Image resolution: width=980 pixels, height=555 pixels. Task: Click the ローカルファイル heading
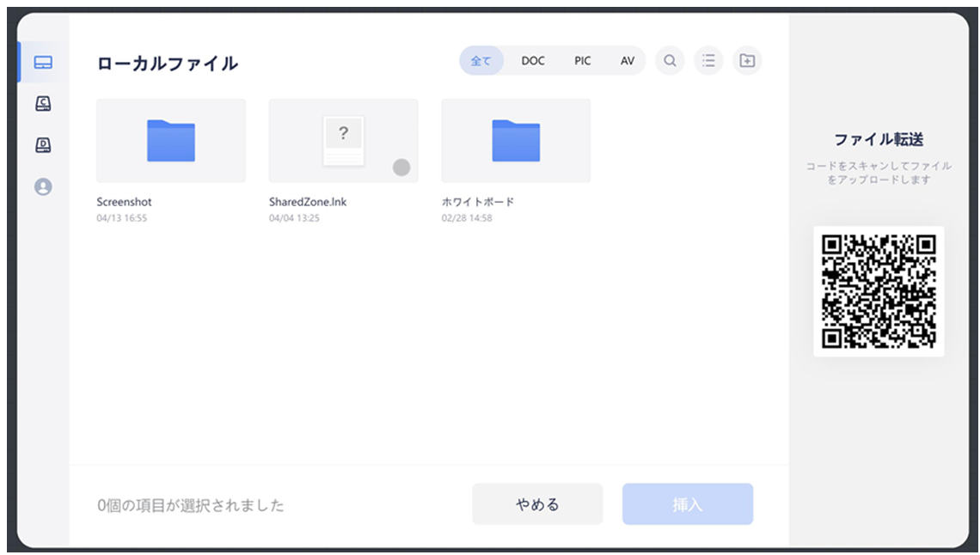tap(168, 63)
